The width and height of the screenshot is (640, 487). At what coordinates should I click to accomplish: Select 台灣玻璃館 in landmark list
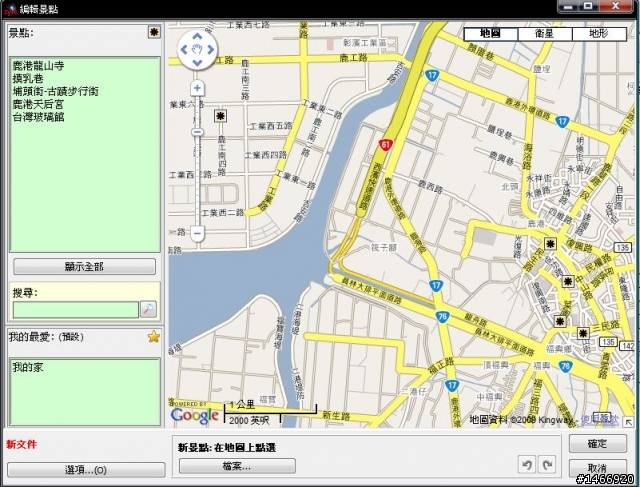(38, 117)
